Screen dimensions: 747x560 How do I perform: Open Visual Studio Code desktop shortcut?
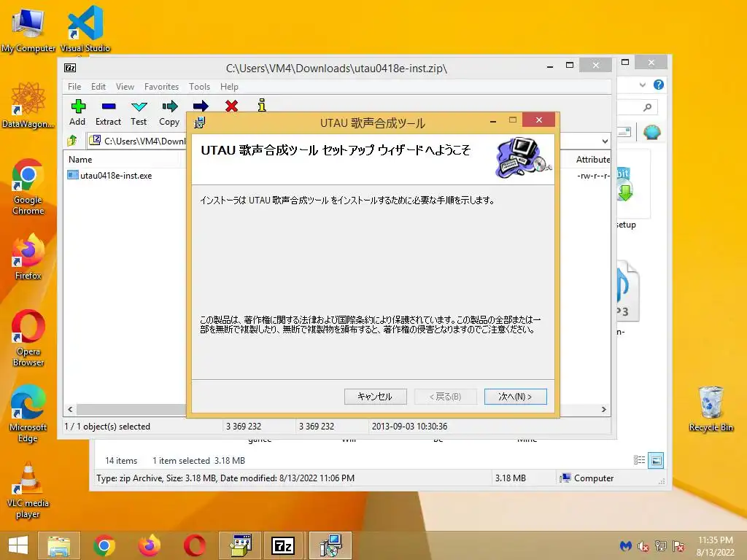pyautogui.click(x=85, y=29)
